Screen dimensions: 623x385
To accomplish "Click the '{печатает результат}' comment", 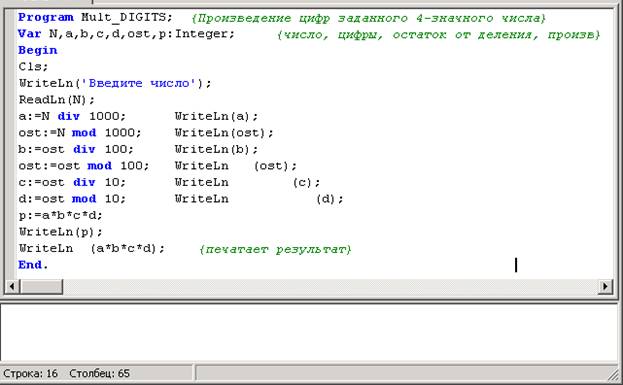I will click(x=275, y=250).
